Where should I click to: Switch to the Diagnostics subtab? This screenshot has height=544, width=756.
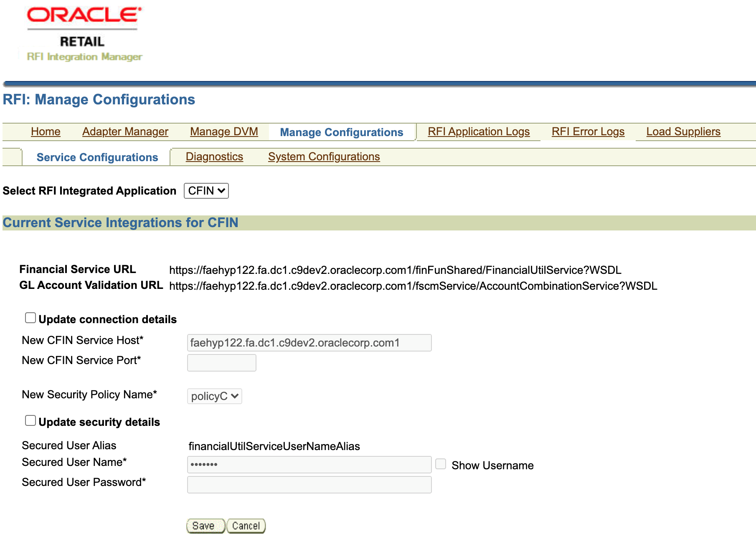coord(214,157)
